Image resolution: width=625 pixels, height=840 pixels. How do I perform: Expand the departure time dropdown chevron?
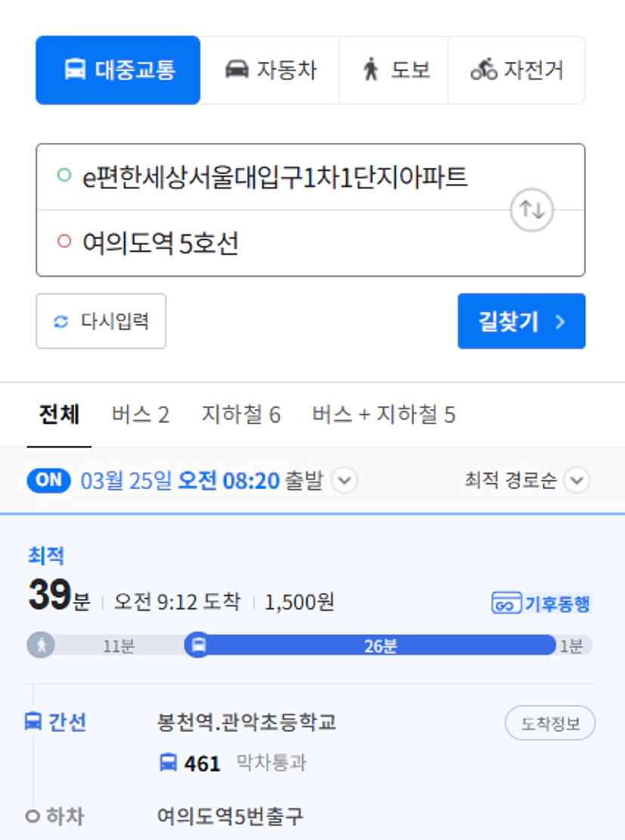tap(345, 480)
